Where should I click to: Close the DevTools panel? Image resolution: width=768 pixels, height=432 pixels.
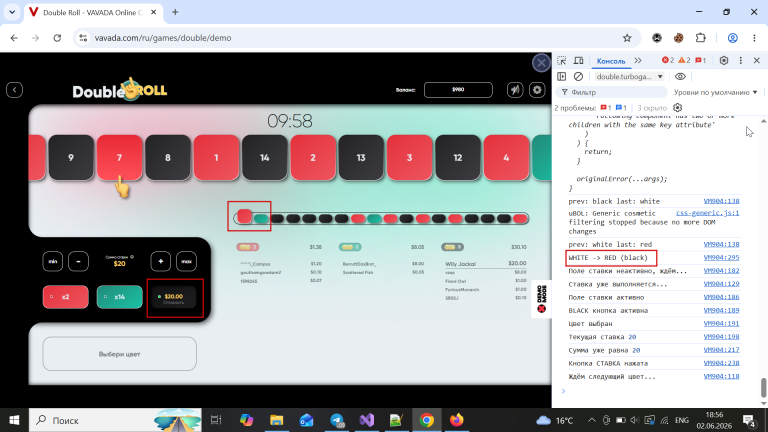click(757, 60)
